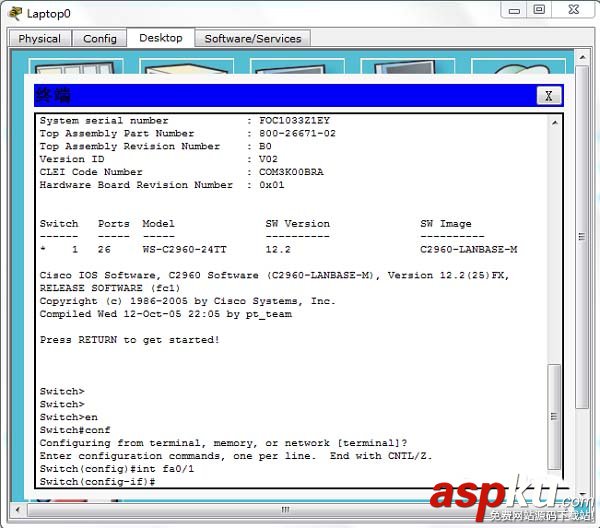Click the SW Image value C2960-LANBASE-M
The width and height of the screenshot is (600, 528).
coord(468,249)
